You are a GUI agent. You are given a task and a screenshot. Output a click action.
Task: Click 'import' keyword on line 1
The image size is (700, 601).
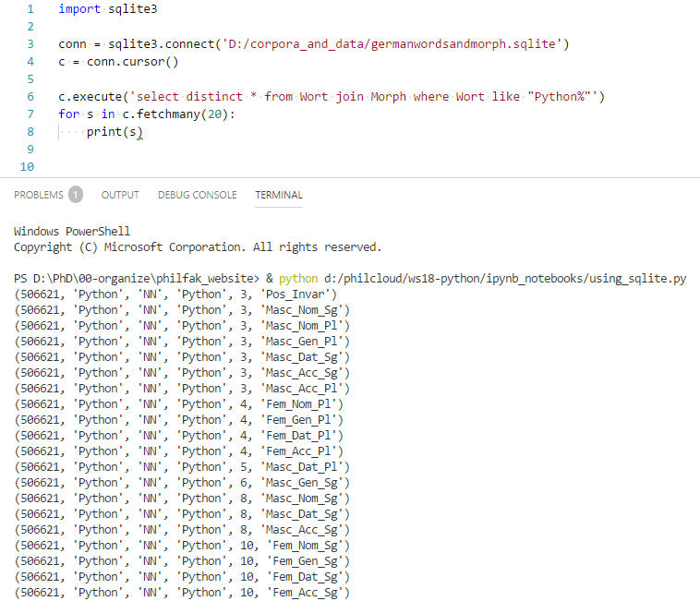pos(79,9)
